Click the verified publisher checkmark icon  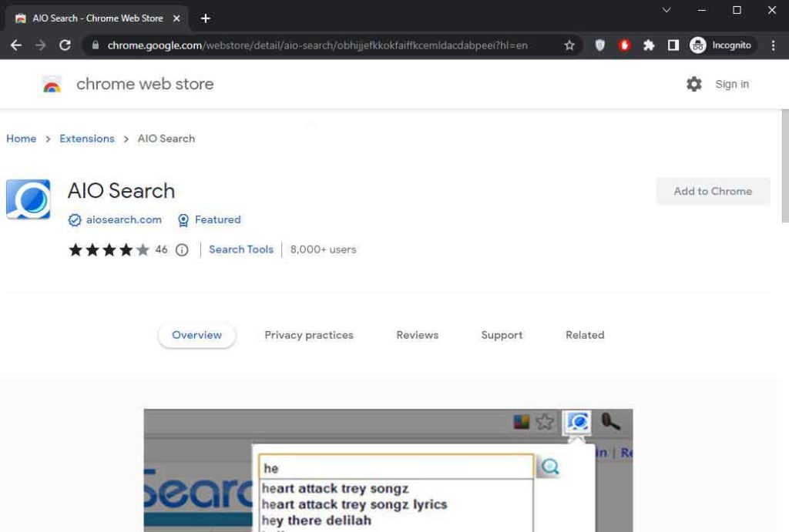[x=74, y=219]
